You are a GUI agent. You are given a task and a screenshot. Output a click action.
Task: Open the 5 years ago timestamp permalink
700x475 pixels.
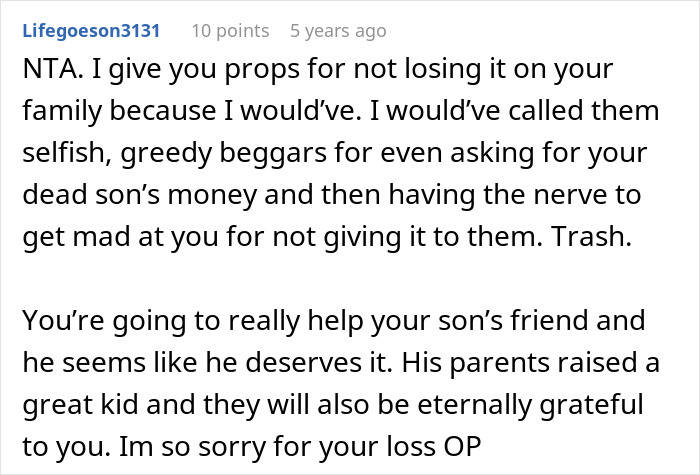point(337,31)
